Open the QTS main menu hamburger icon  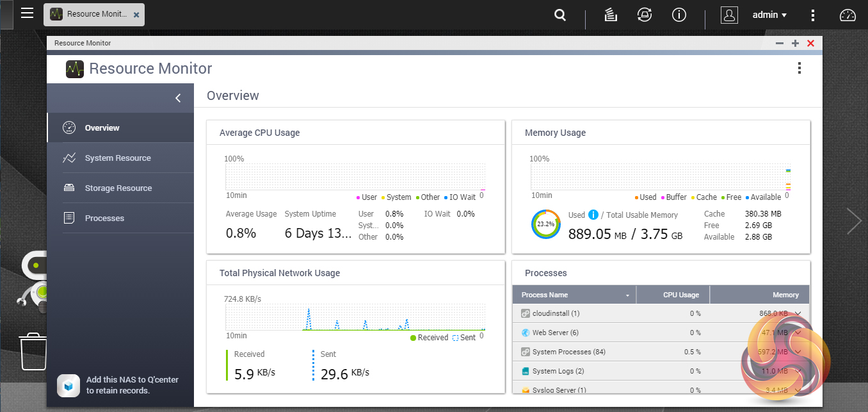tap(27, 13)
